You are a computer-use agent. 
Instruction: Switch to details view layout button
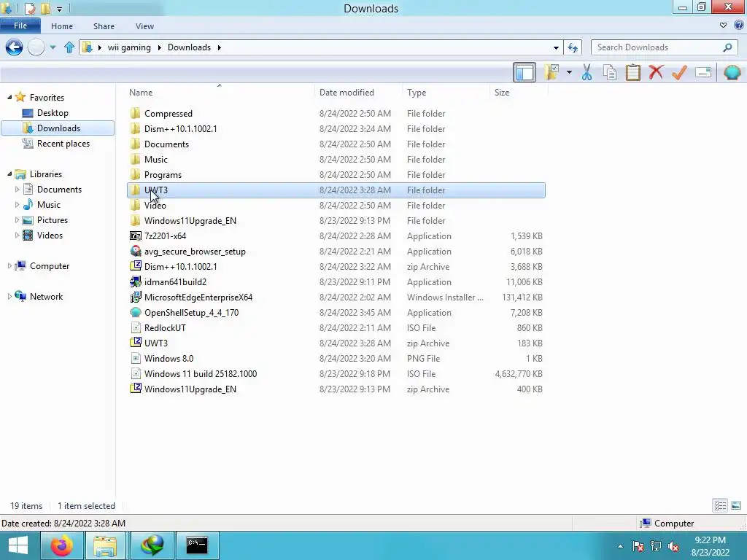(720, 505)
